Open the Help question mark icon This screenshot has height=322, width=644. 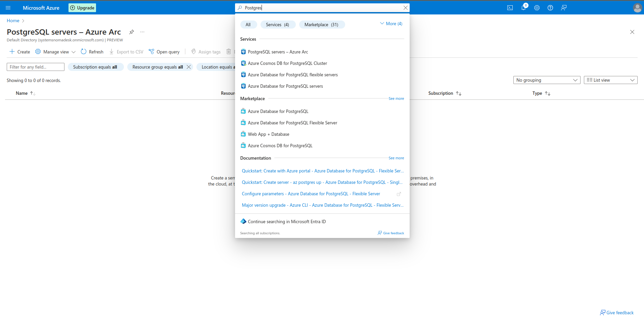click(x=550, y=8)
